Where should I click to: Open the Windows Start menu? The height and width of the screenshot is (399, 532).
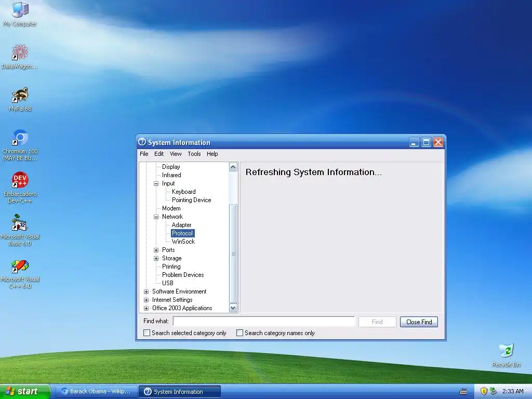tap(25, 392)
